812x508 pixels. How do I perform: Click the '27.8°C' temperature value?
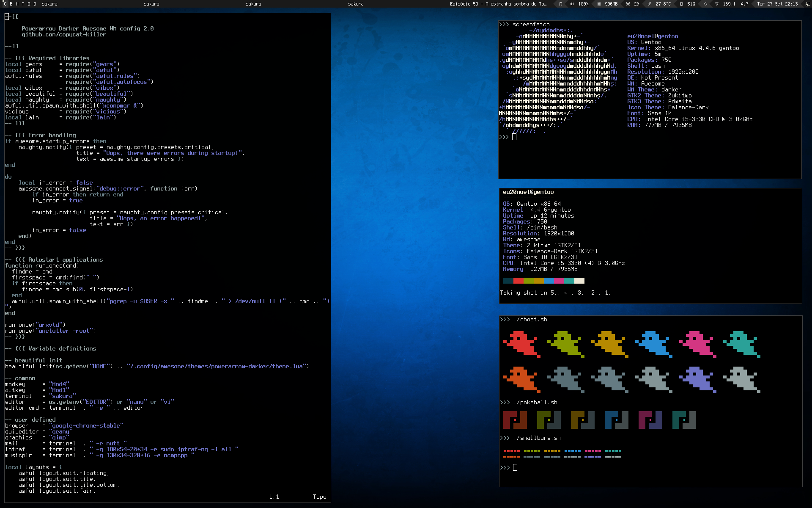coord(663,4)
